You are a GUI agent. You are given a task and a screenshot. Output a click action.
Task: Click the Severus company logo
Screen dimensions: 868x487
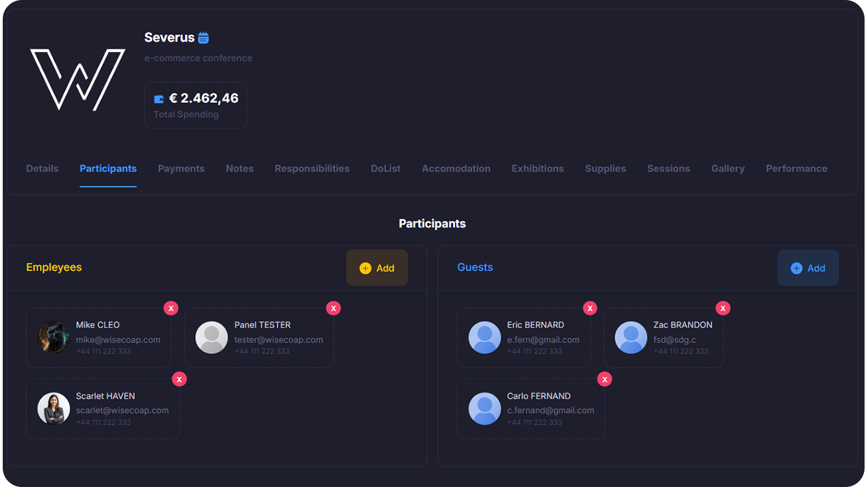click(77, 79)
